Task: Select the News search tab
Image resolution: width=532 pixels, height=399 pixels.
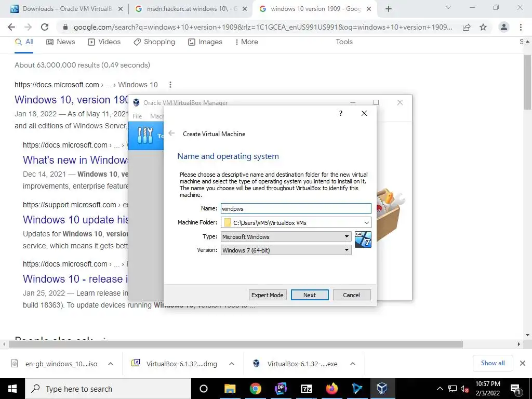Action: point(61,42)
